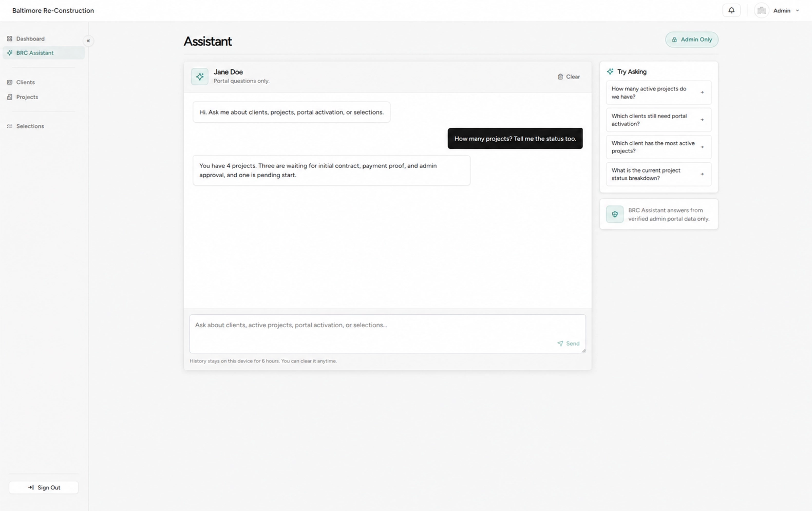Viewport: 812px width, 511px height.
Task: Click the BRC Assistant sparkle icon
Action: coord(9,53)
